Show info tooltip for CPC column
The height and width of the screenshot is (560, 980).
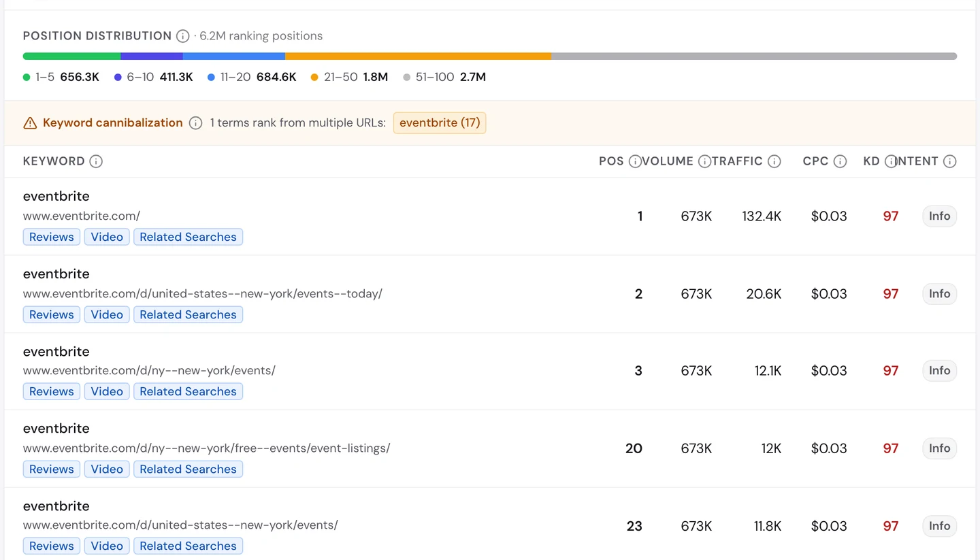(x=840, y=161)
